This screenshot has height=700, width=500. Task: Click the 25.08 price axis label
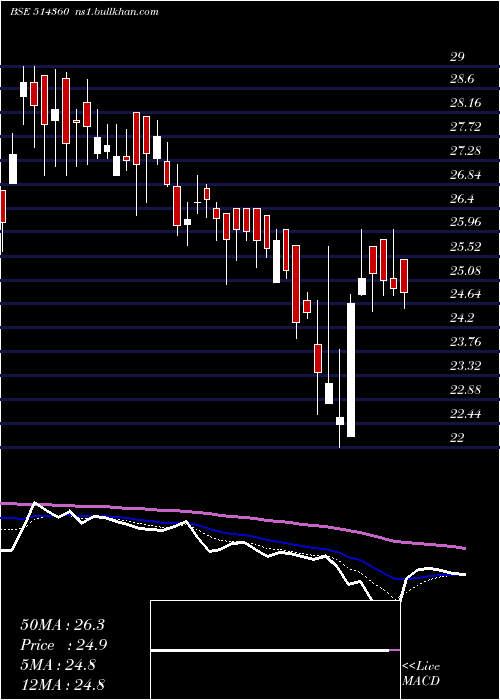[x=466, y=271]
